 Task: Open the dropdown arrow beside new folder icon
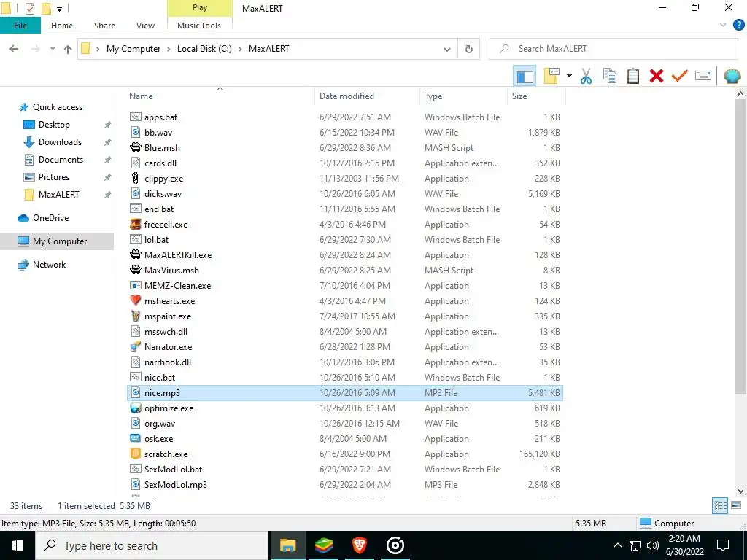[x=569, y=76]
